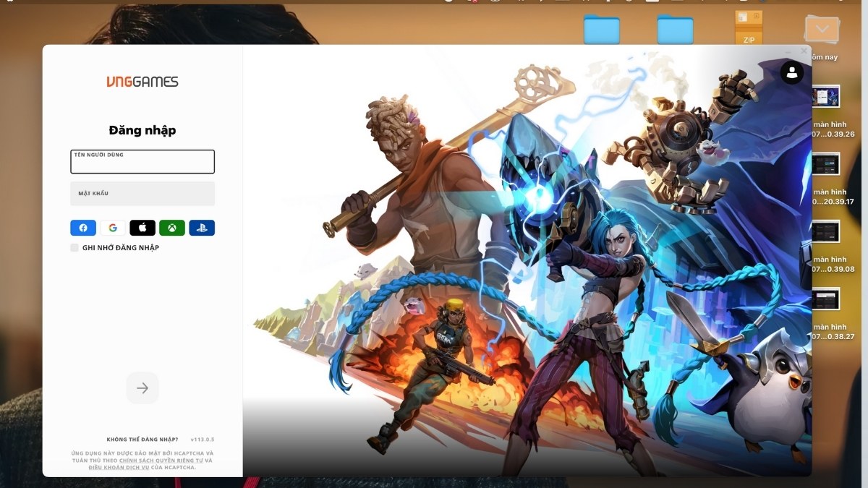Sign in with Apple icon
The height and width of the screenshot is (488, 868).
pos(142,228)
